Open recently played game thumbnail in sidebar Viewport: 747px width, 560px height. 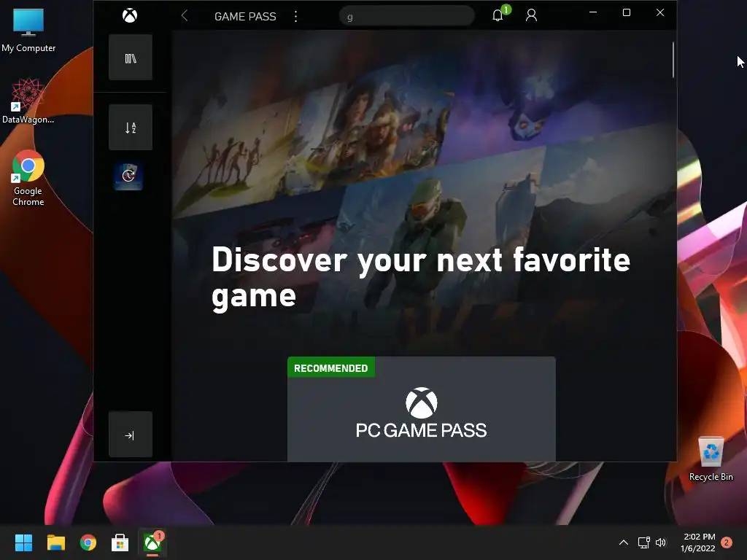(x=128, y=176)
